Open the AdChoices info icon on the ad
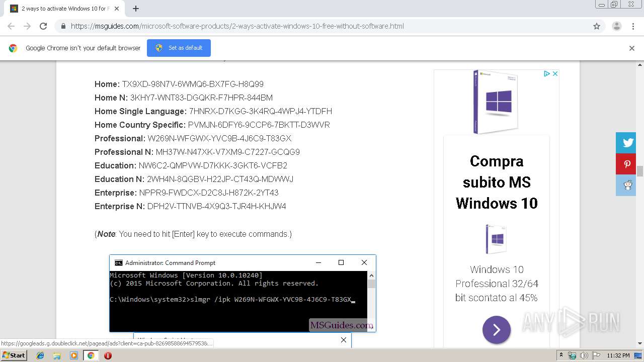The height and width of the screenshot is (362, 644). (547, 73)
